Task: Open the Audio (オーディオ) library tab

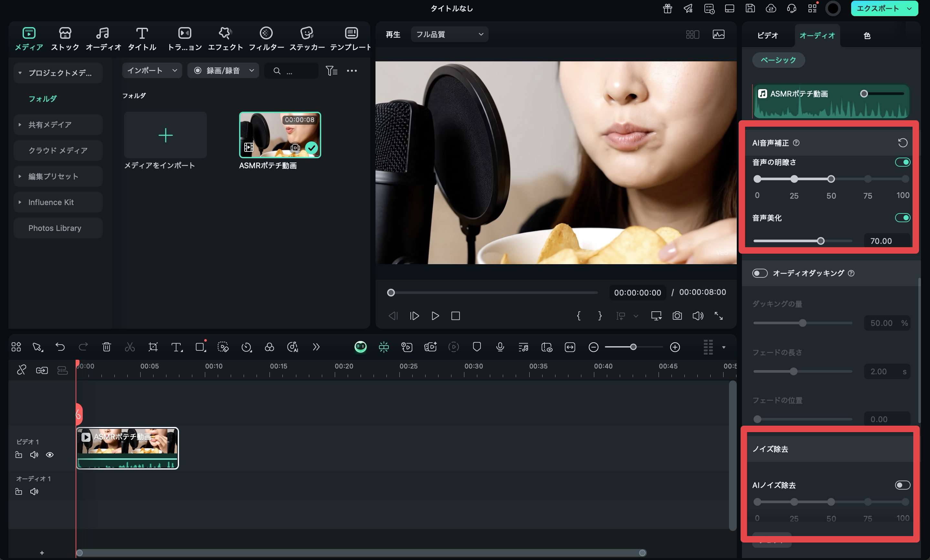Action: click(103, 38)
